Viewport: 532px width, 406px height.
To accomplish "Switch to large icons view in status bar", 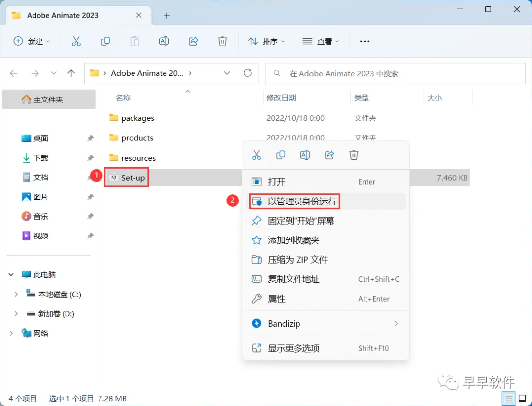I will click(523, 399).
